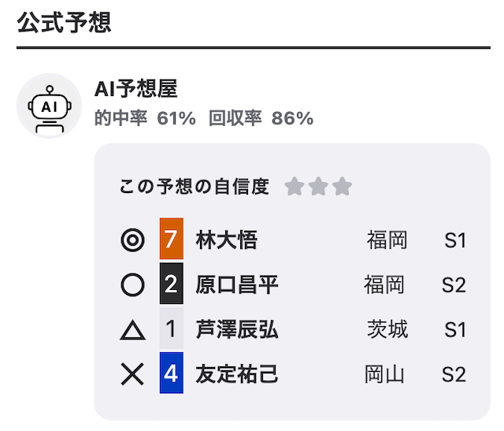The height and width of the screenshot is (431, 504).
Task: Click the 回収率 86% statistic
Action: click(x=261, y=118)
